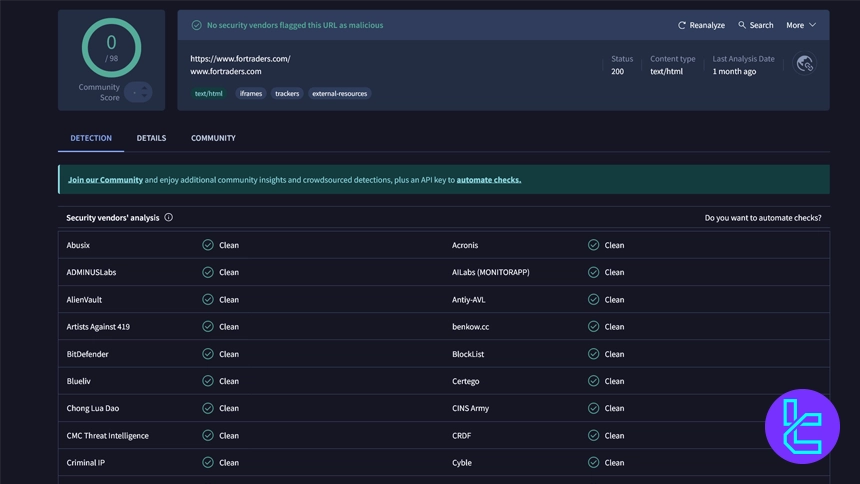Click the Status value 200
This screenshot has height=484, width=860.
pos(618,71)
